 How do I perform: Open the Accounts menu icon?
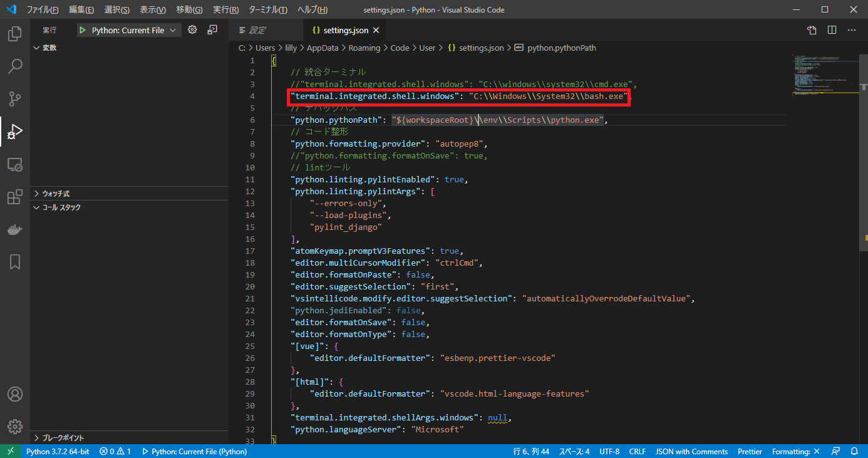point(15,394)
